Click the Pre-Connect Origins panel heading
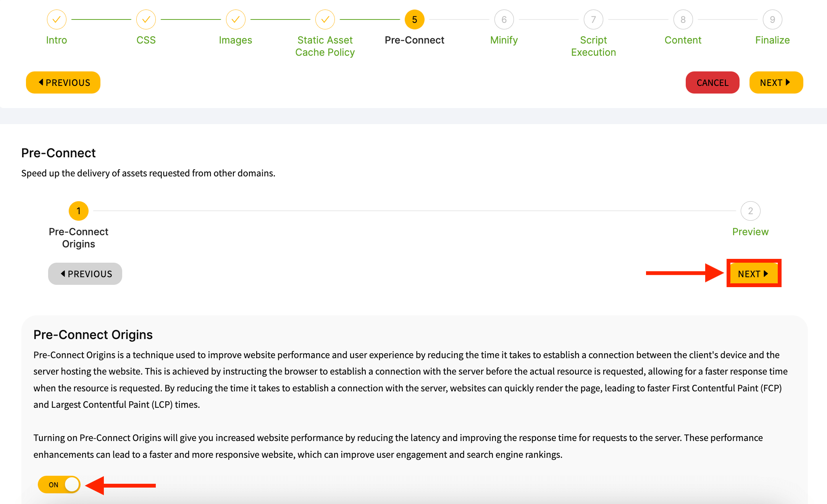The image size is (827, 504). click(93, 335)
